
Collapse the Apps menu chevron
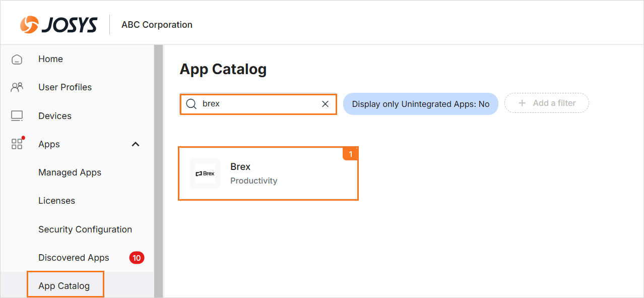click(135, 144)
